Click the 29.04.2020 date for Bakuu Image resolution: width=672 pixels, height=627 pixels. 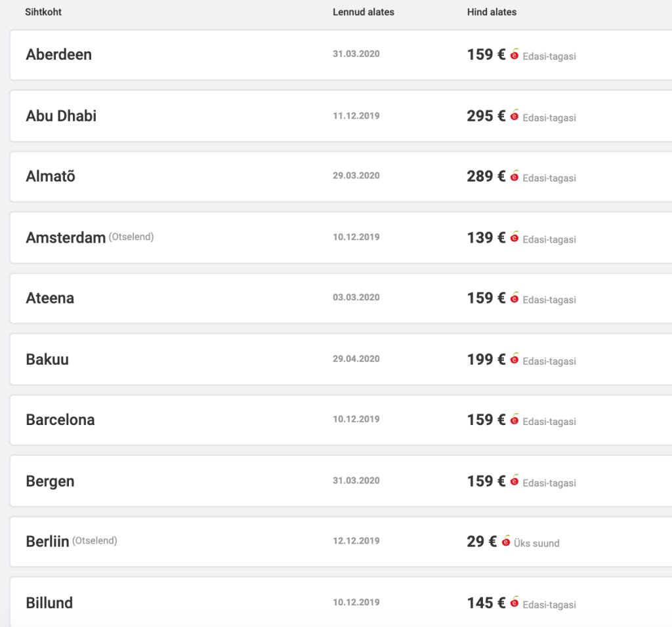356,359
